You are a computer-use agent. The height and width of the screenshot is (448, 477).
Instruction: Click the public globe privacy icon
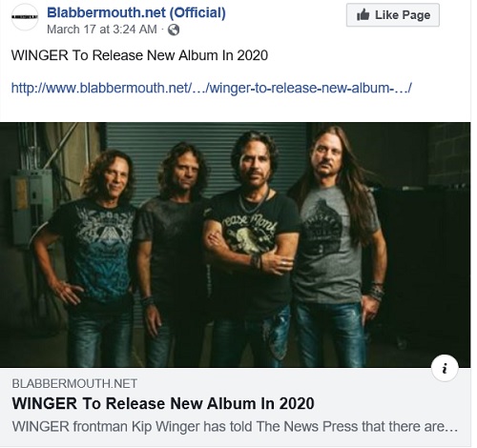point(174,30)
